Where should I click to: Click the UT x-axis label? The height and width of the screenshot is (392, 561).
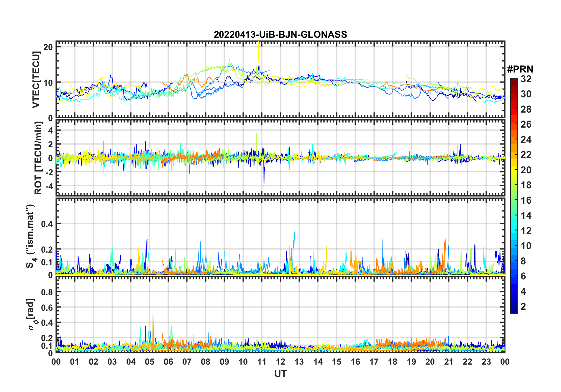point(280,374)
